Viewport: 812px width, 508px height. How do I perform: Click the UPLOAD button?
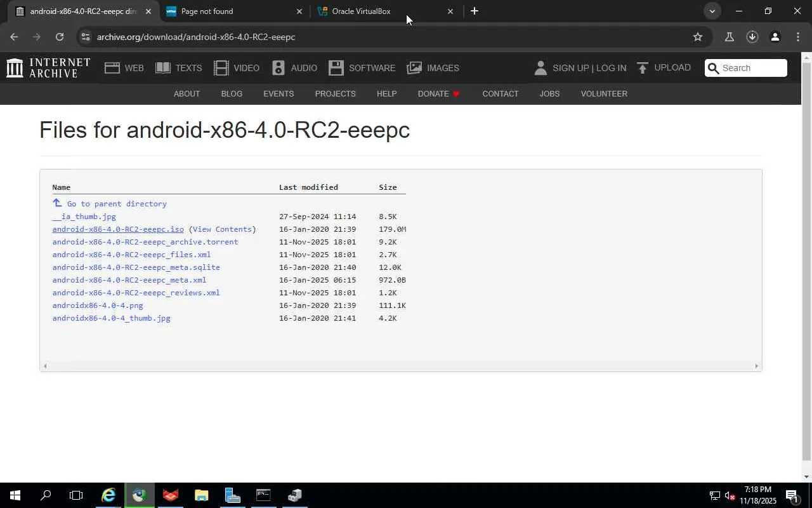(664, 67)
